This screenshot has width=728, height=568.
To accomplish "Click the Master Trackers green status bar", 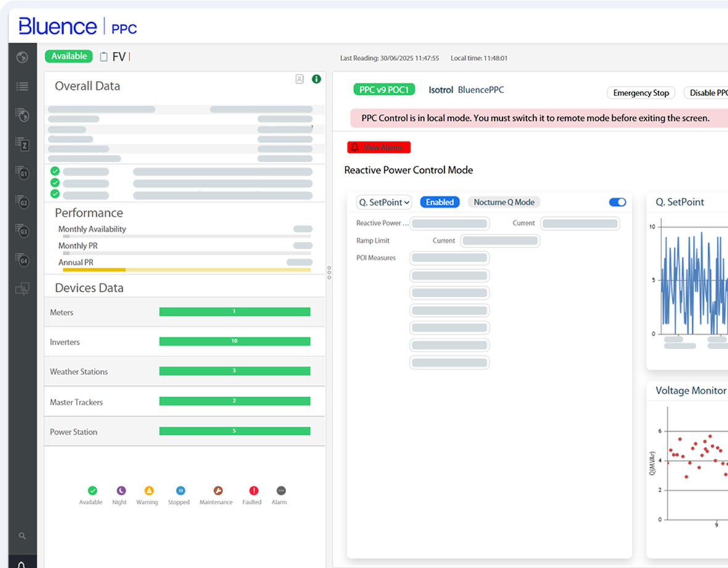I will click(x=234, y=401).
